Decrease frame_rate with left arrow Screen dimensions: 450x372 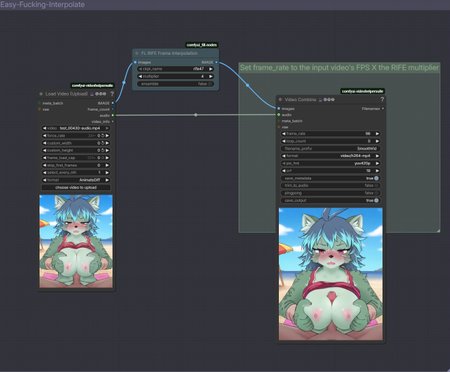click(x=284, y=134)
